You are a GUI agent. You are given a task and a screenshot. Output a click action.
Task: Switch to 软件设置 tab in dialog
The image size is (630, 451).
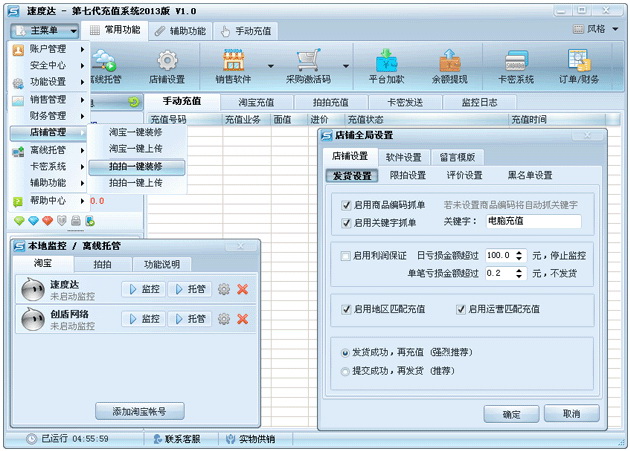pyautogui.click(x=403, y=157)
